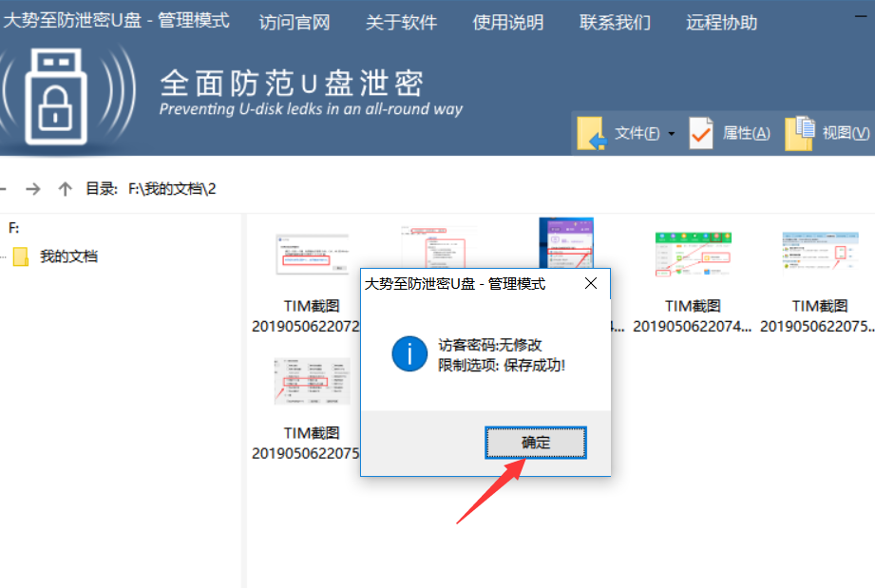Open the 联系我们 menu
Image resolution: width=875 pixels, height=588 pixels.
click(x=615, y=22)
